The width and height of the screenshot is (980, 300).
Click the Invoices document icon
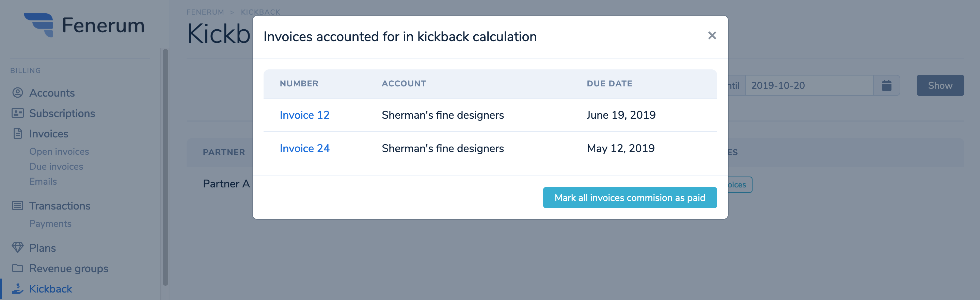coord(17,133)
